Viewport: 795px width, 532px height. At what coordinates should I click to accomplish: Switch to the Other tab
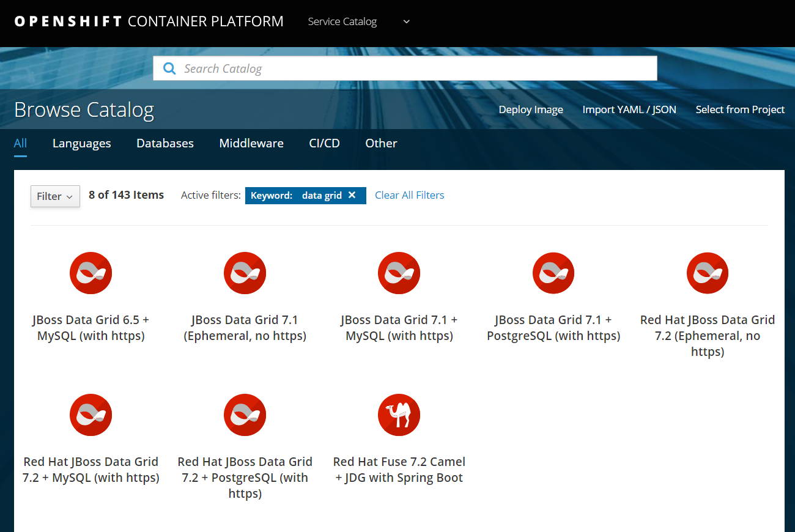pos(381,143)
